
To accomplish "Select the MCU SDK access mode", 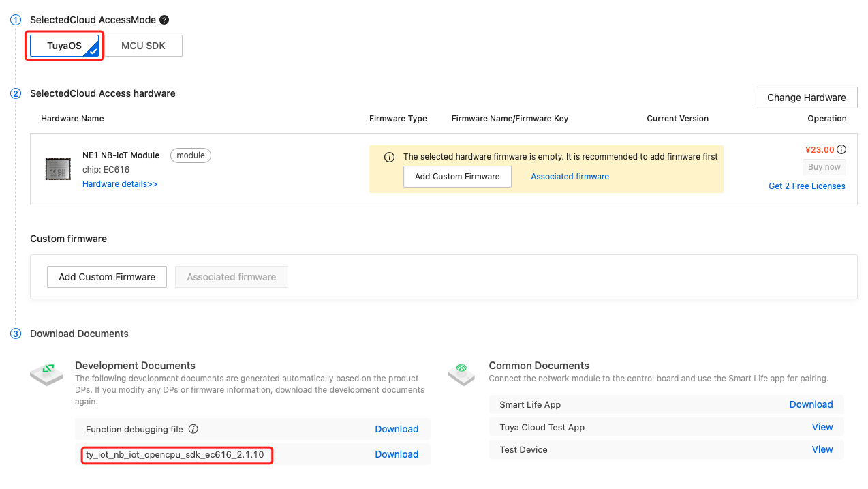I will [143, 46].
